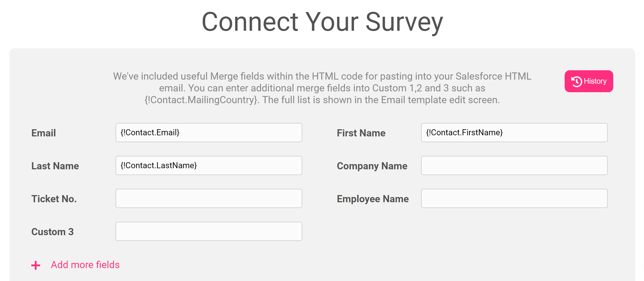Click the Ticket No. label
This screenshot has width=644, height=281.
(x=54, y=199)
